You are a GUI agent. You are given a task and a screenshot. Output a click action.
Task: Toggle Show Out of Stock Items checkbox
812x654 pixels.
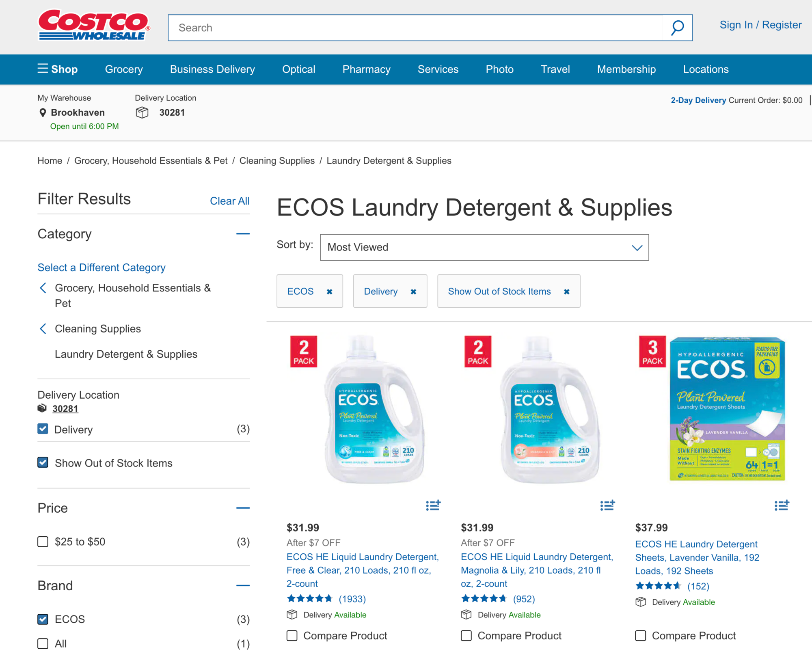tap(43, 462)
